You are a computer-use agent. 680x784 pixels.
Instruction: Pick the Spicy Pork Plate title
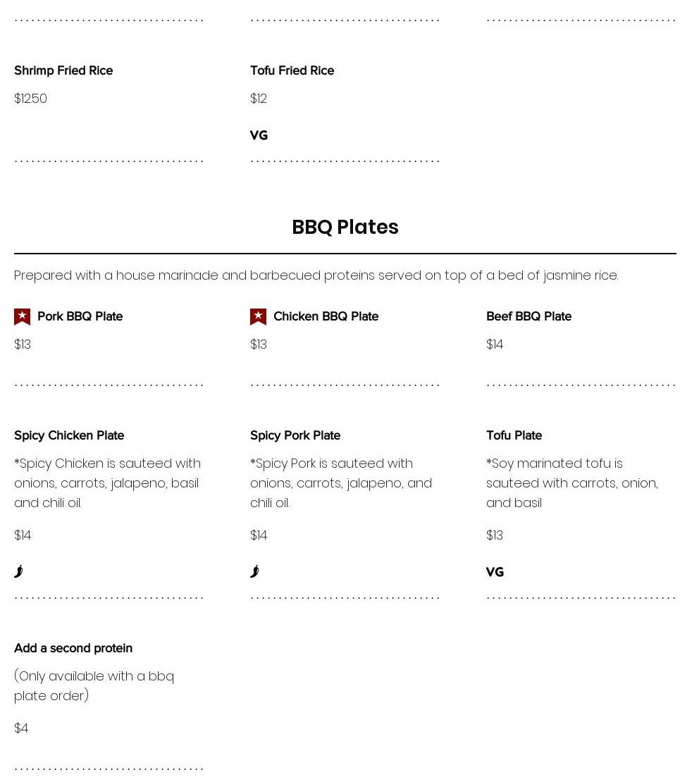(x=295, y=435)
